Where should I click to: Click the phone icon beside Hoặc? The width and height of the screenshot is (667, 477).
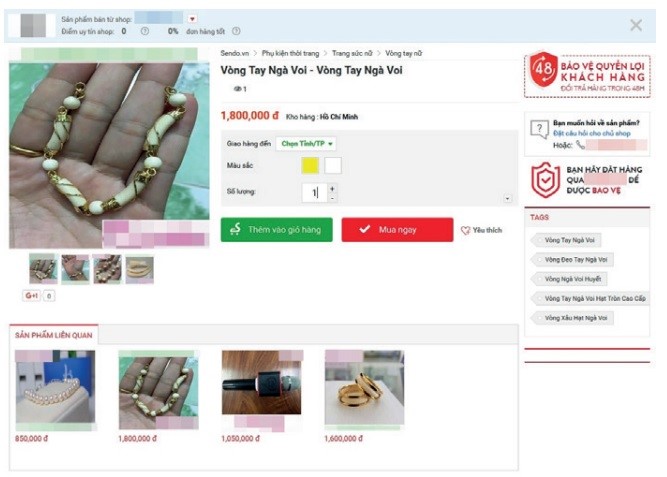click(x=580, y=145)
